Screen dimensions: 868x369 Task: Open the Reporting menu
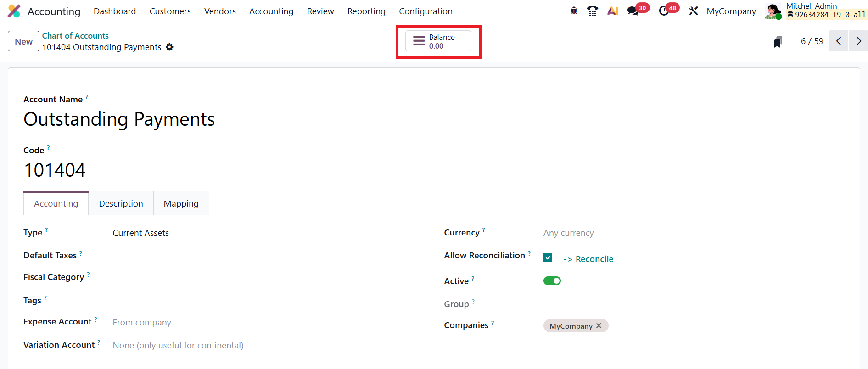point(366,11)
